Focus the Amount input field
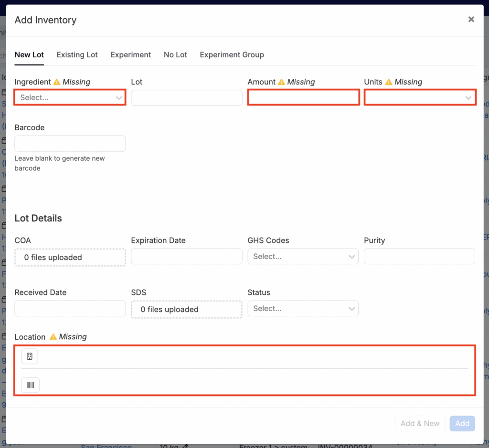The height and width of the screenshot is (448, 489). point(303,97)
